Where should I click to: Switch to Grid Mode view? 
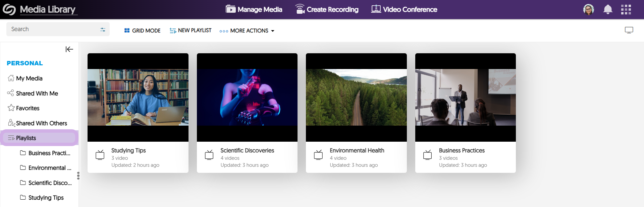coord(142,30)
